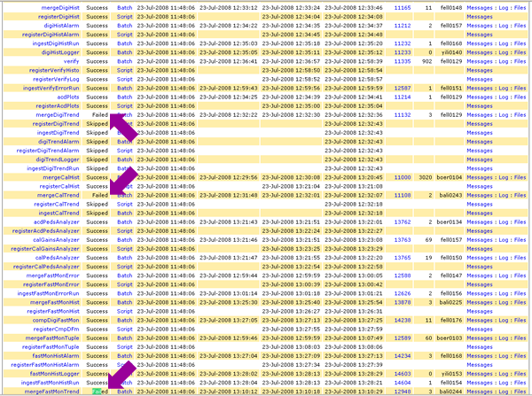Open Files link in the verify row
The height and width of the screenshot is (396, 532).
[520, 61]
